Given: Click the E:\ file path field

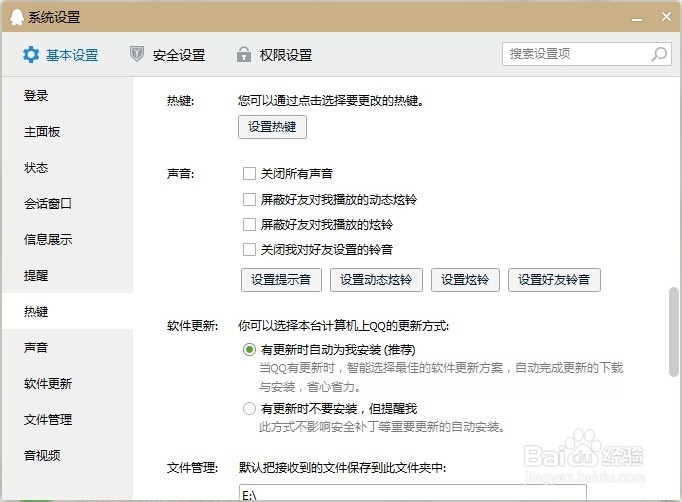Looking at the screenshot, I should pyautogui.click(x=412, y=493).
